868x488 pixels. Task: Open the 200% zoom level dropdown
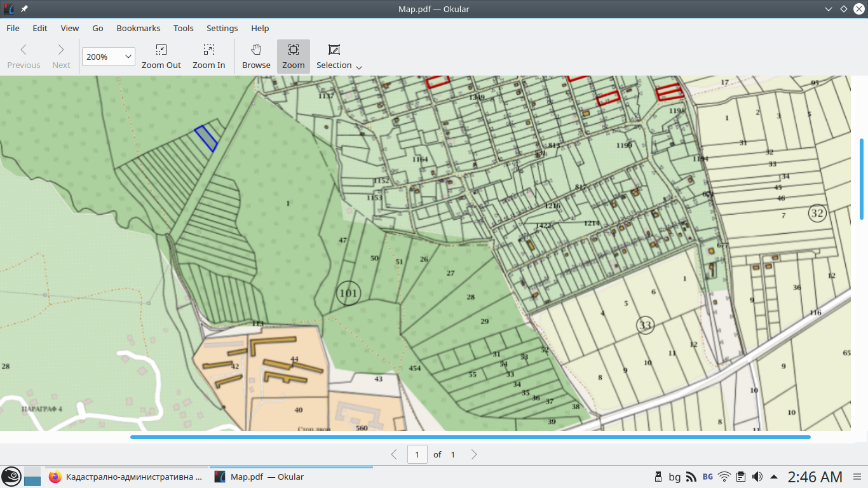pyautogui.click(x=109, y=57)
